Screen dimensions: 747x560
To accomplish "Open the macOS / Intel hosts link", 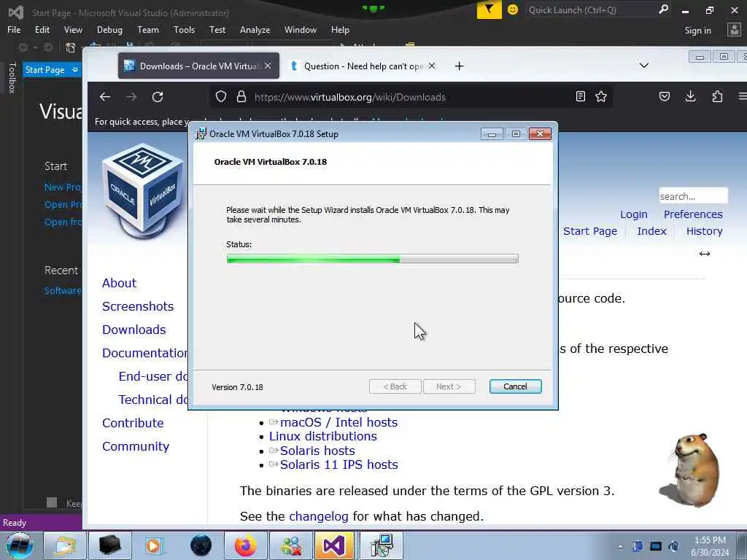I will click(338, 422).
